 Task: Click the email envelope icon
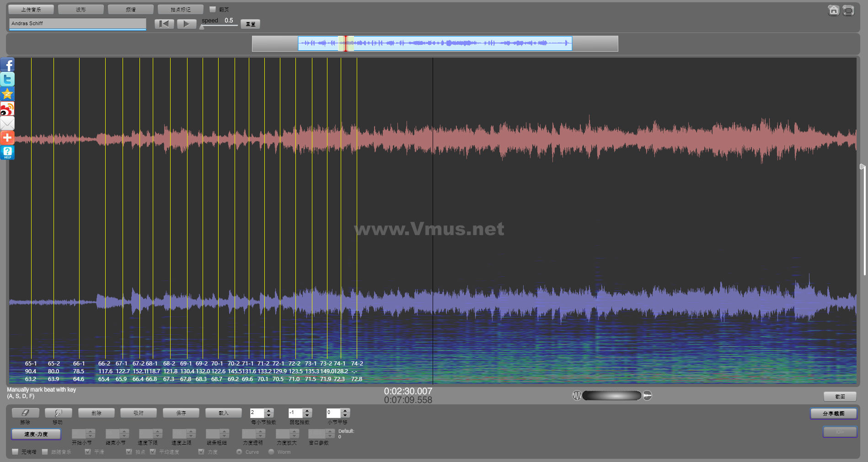pyautogui.click(x=7, y=124)
